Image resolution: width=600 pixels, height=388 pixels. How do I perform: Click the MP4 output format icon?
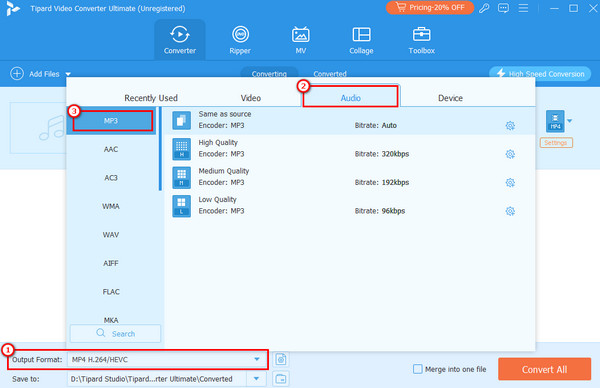[x=555, y=121]
